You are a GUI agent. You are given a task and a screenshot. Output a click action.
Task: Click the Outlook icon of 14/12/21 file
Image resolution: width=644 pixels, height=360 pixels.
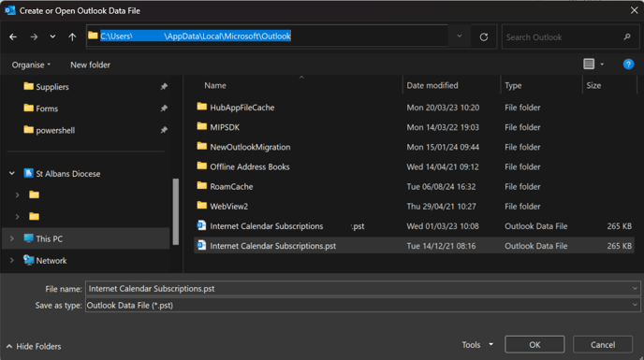pyautogui.click(x=201, y=245)
